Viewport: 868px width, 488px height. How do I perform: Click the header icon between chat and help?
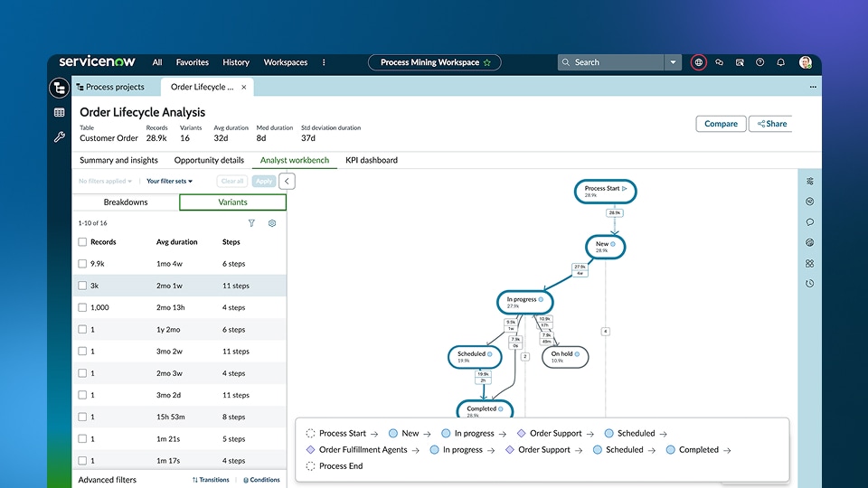[740, 62]
